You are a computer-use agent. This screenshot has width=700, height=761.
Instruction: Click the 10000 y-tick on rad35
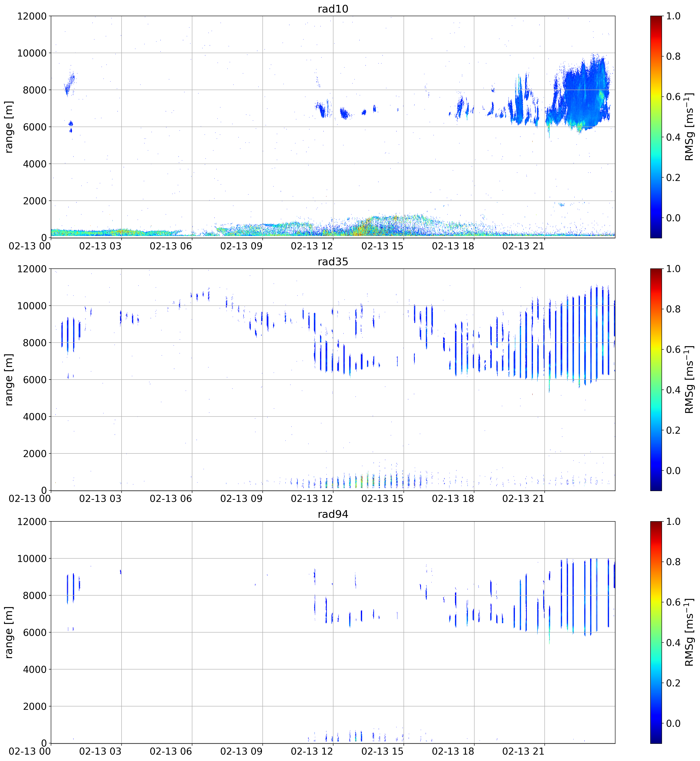[x=32, y=306]
